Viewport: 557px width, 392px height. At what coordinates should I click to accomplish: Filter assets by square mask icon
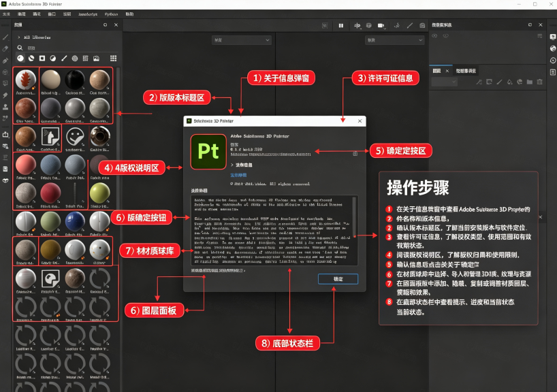(x=42, y=59)
